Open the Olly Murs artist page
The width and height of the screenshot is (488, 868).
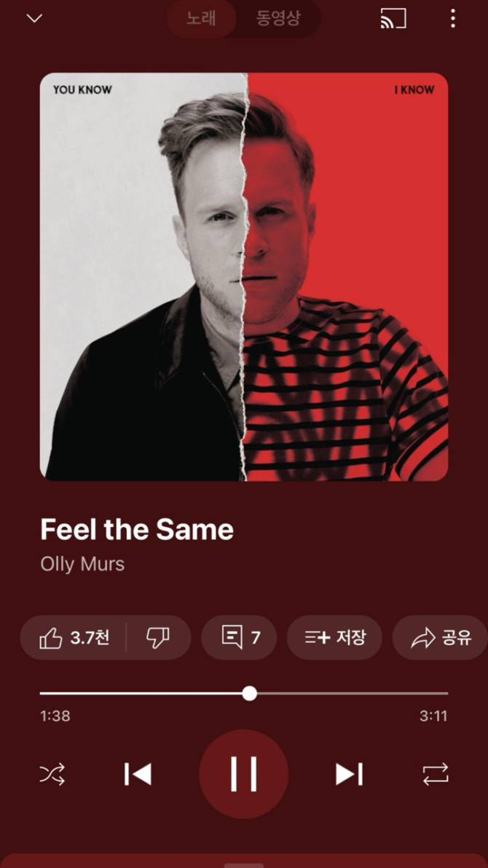tap(82, 563)
